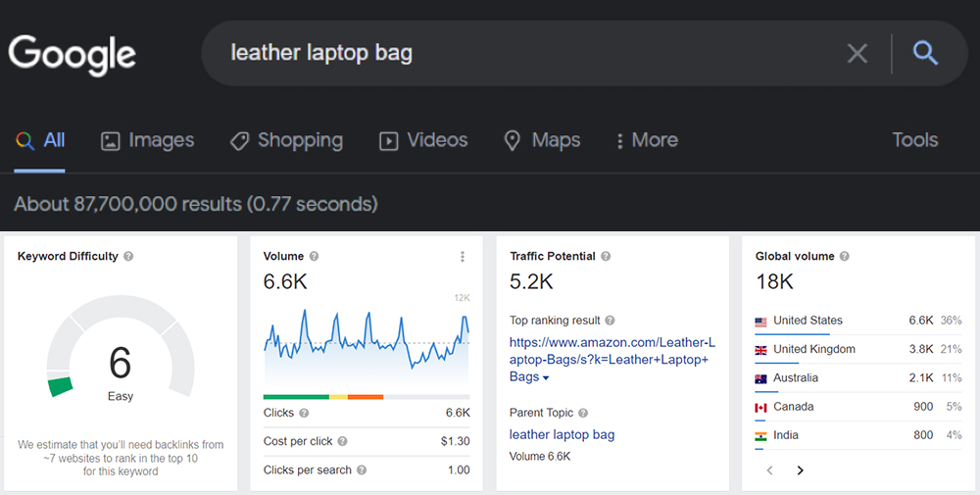Click the 'About 87,700,000 results' stats text
Screen dimensions: 980x495
[x=196, y=204]
